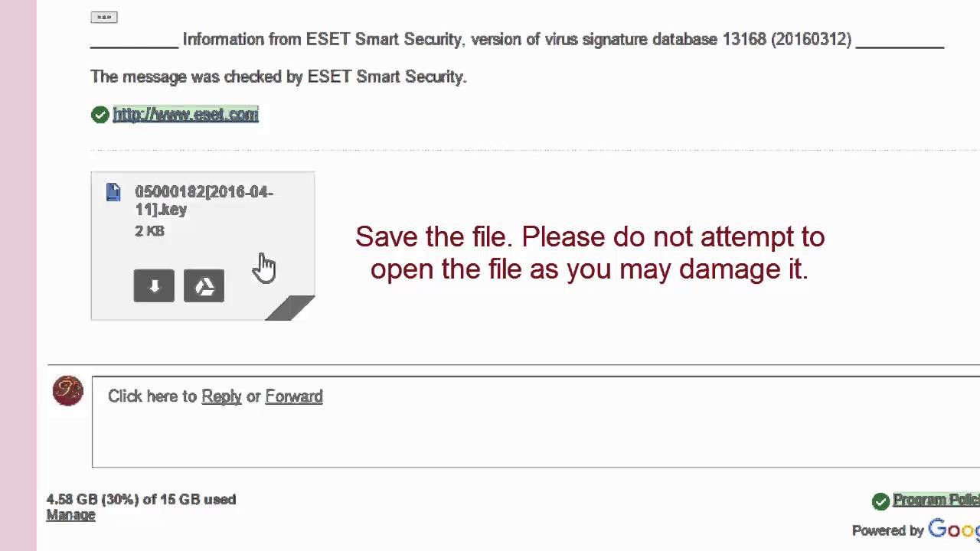Screen dimensions: 980x551
Task: Click the Reply link in the reply box
Action: coord(221,396)
